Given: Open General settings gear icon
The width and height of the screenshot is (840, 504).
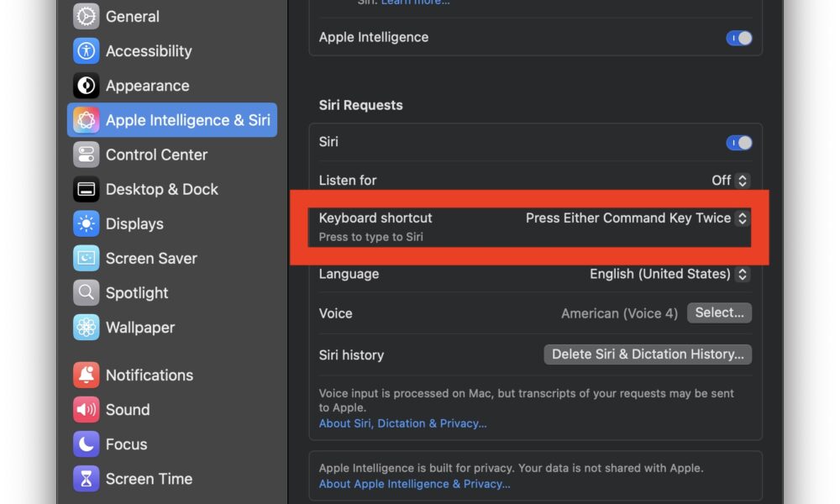Looking at the screenshot, I should 86,17.
